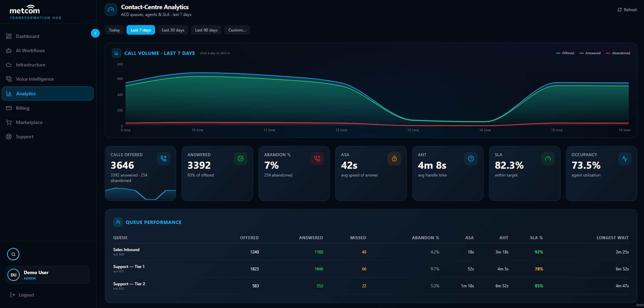Image resolution: width=644 pixels, height=308 pixels.
Task: Go to Infrastructure section
Action: (48, 65)
